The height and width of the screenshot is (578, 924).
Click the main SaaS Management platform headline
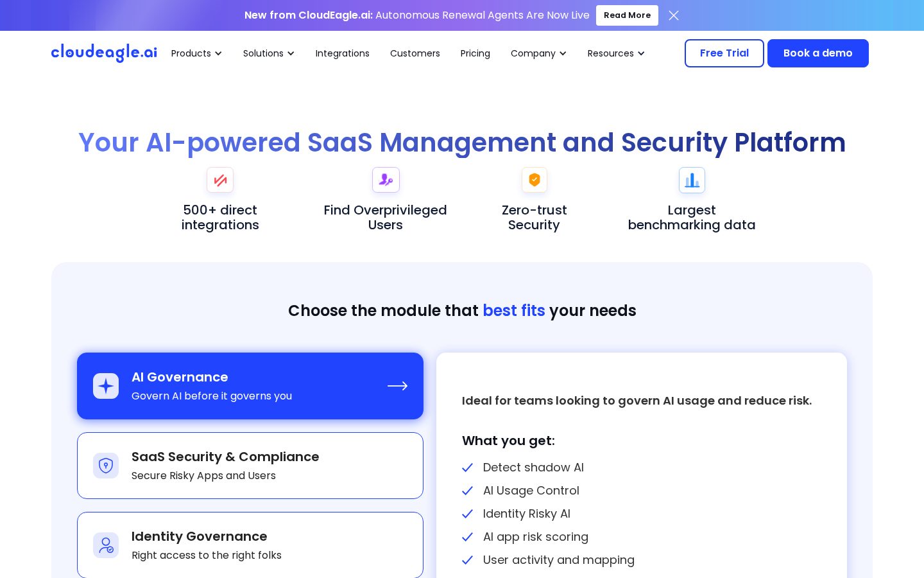(x=462, y=143)
